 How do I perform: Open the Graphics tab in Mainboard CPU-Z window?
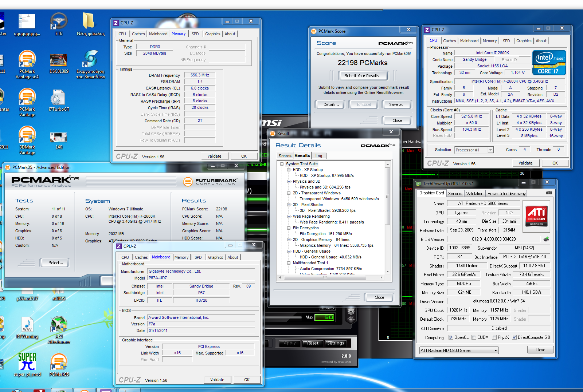pos(215,257)
